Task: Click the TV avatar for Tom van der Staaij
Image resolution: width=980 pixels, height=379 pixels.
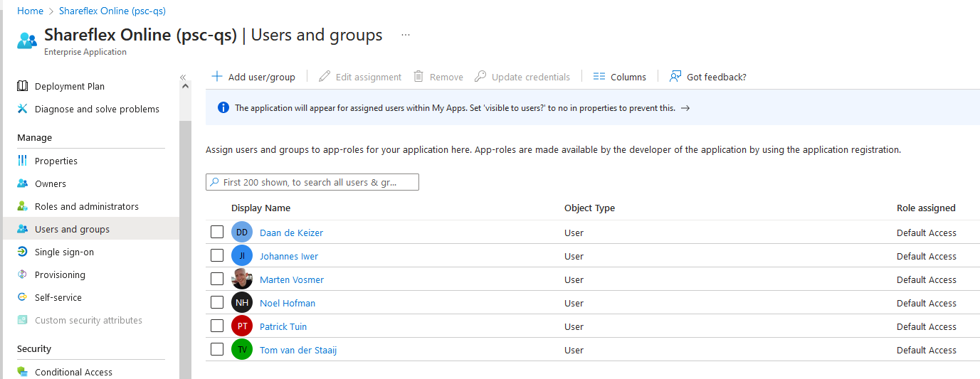Action: click(x=242, y=350)
